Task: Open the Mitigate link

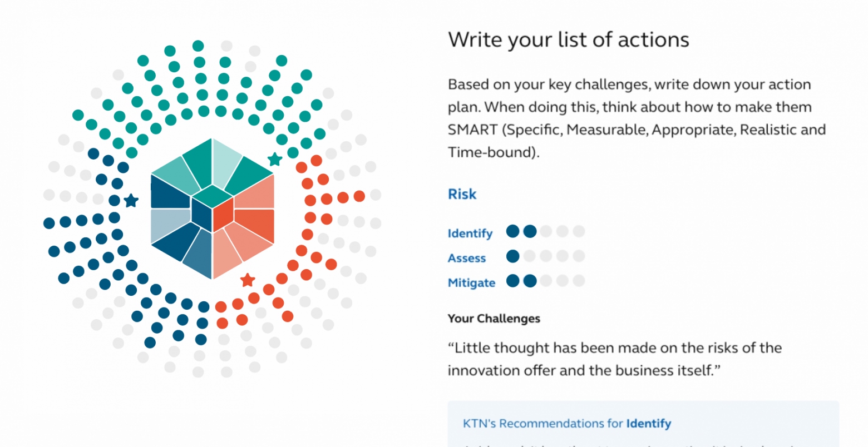Action: [471, 282]
